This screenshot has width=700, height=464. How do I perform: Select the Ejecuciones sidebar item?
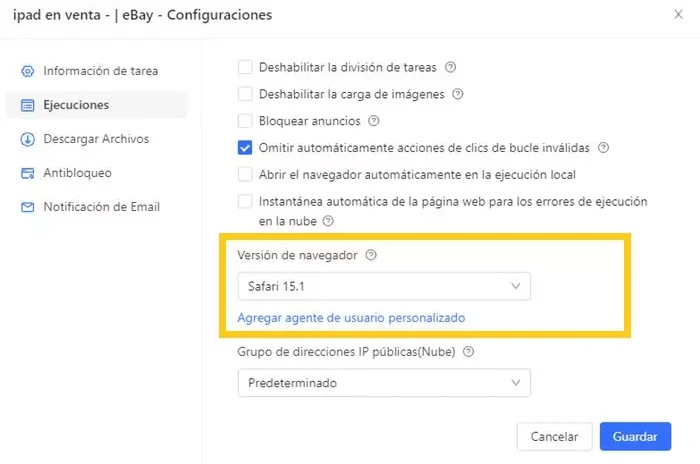(x=96, y=105)
